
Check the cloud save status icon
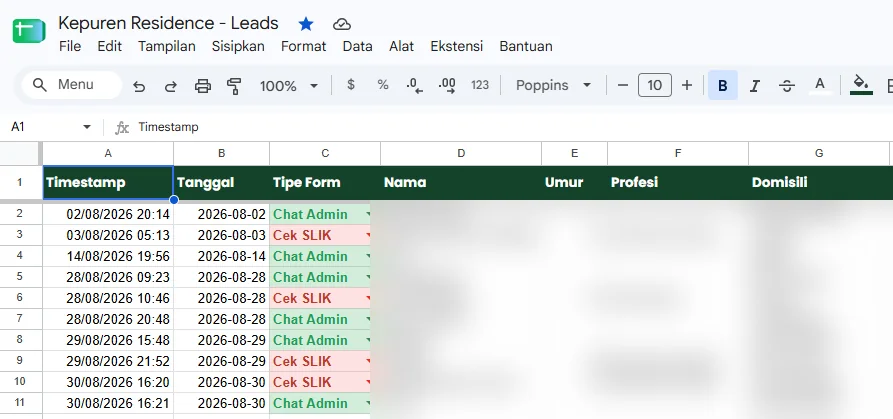click(x=341, y=24)
